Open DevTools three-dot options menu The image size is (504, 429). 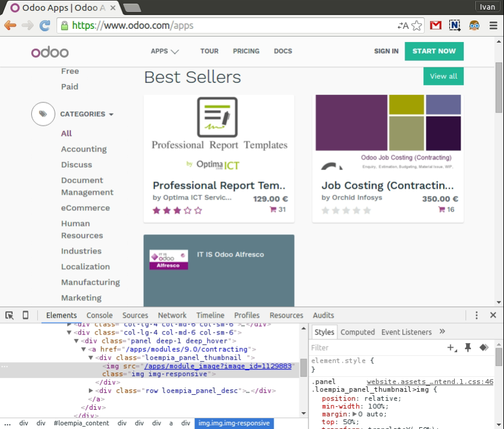(x=476, y=315)
